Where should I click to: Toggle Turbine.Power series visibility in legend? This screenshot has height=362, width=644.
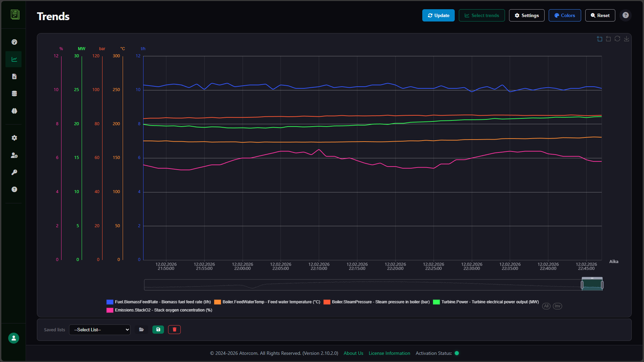[485, 302]
